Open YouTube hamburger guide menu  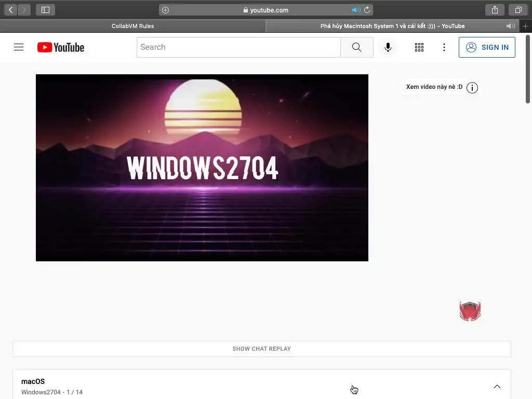pos(19,47)
